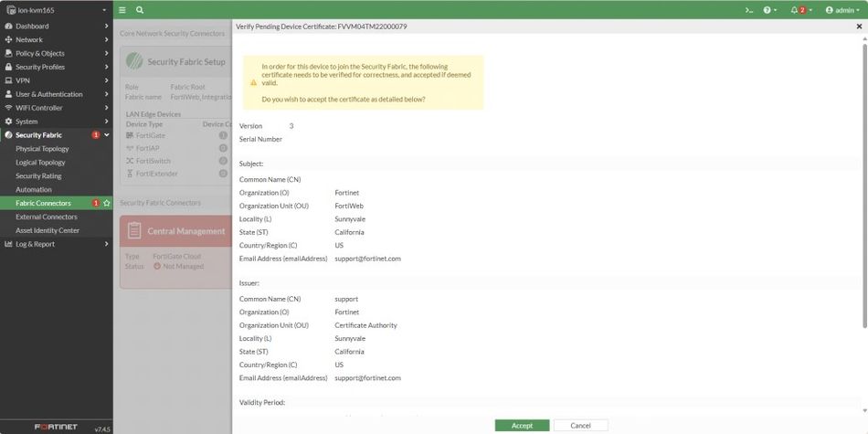
Task: Open the CLI console icon
Action: click(749, 10)
